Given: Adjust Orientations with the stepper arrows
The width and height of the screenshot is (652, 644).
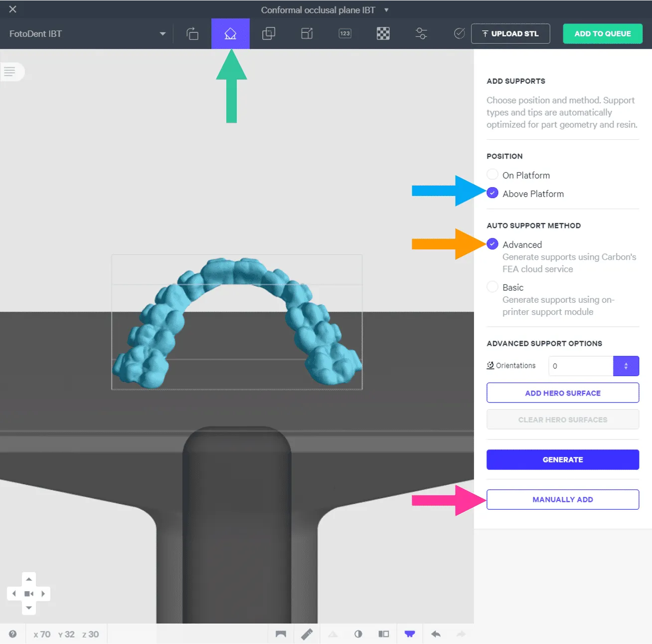Looking at the screenshot, I should 626,366.
